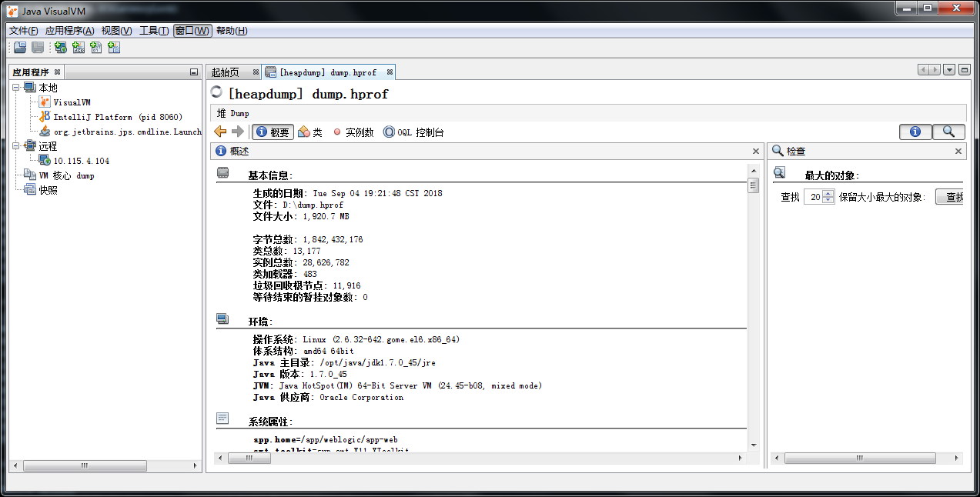Open the 窗口(W) menu
Image resolution: width=980 pixels, height=497 pixels.
coord(192,31)
